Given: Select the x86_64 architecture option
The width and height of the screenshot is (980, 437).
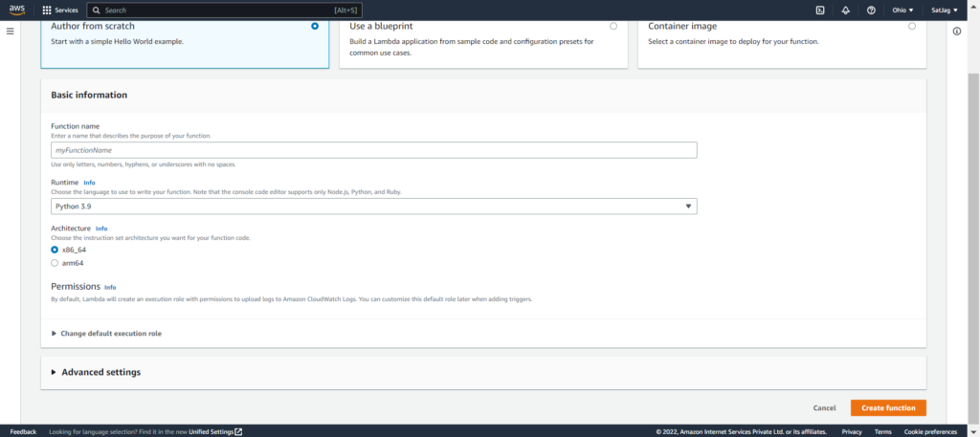Looking at the screenshot, I should point(55,249).
